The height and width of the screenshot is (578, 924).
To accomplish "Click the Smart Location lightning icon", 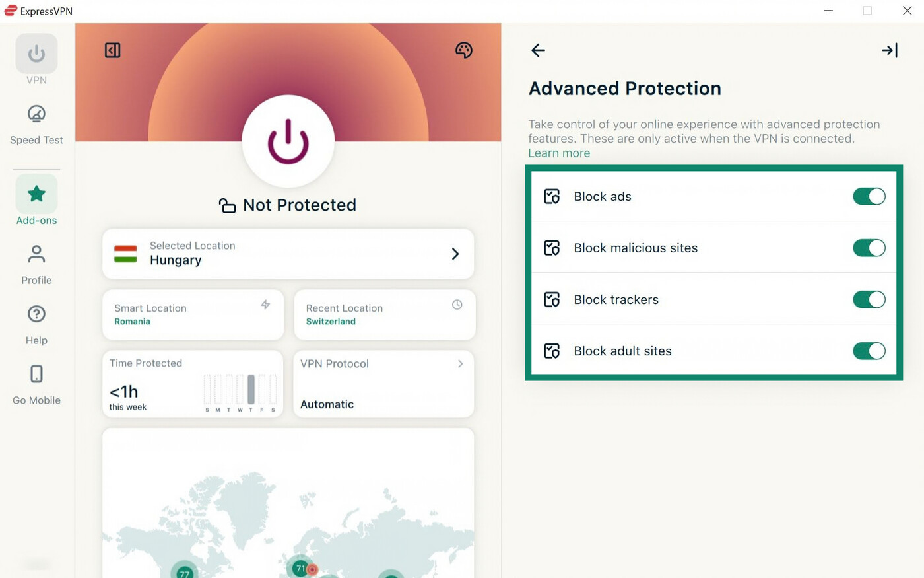I will 265,305.
